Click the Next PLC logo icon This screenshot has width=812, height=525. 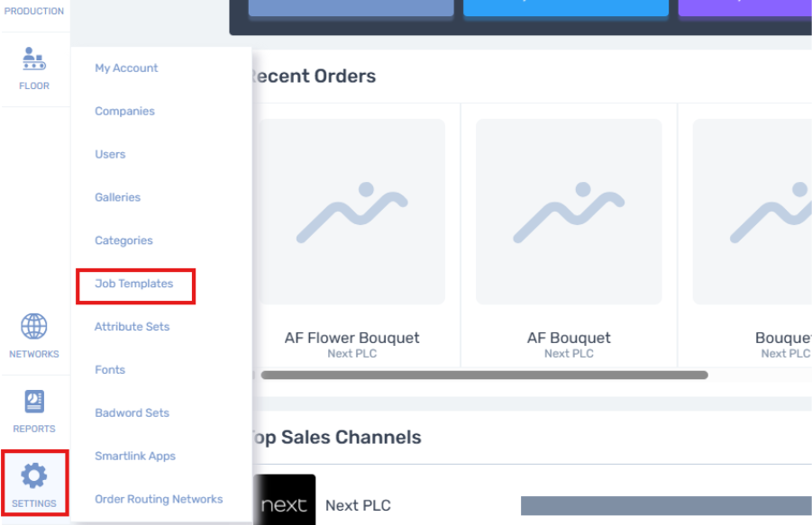[x=284, y=503]
